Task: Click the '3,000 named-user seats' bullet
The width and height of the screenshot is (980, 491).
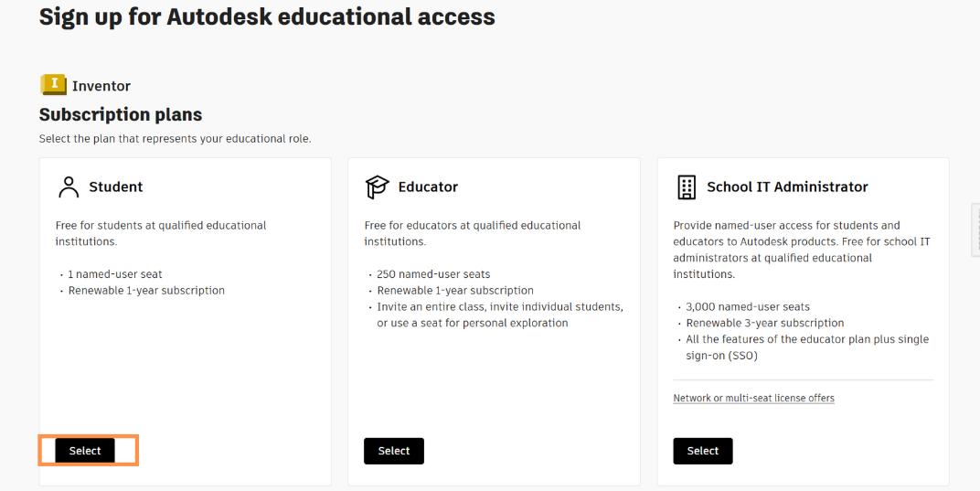Action: 748,307
